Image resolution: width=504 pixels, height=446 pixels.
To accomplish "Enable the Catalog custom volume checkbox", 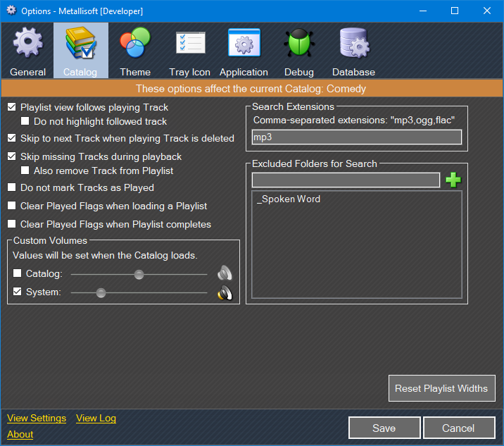I will [18, 274].
